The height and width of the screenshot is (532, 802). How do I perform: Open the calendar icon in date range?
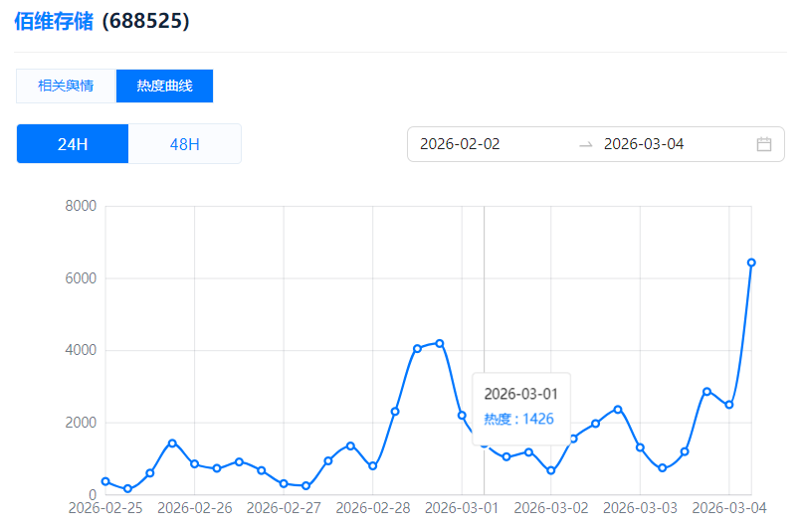click(764, 144)
